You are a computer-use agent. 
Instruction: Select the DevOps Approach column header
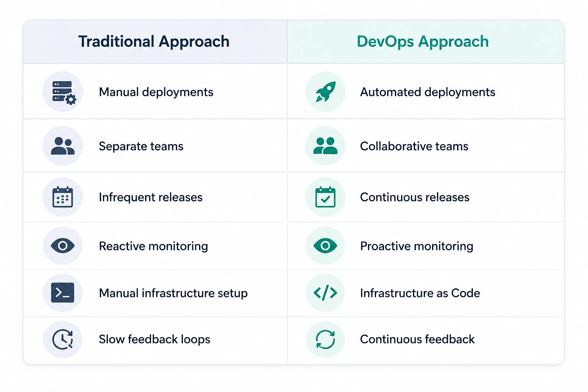pos(423,42)
